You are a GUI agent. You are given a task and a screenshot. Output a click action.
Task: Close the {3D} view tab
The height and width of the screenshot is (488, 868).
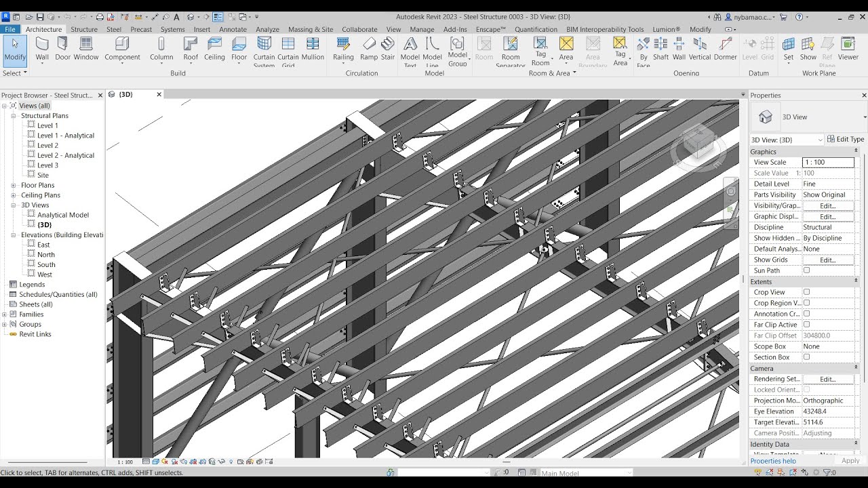159,94
